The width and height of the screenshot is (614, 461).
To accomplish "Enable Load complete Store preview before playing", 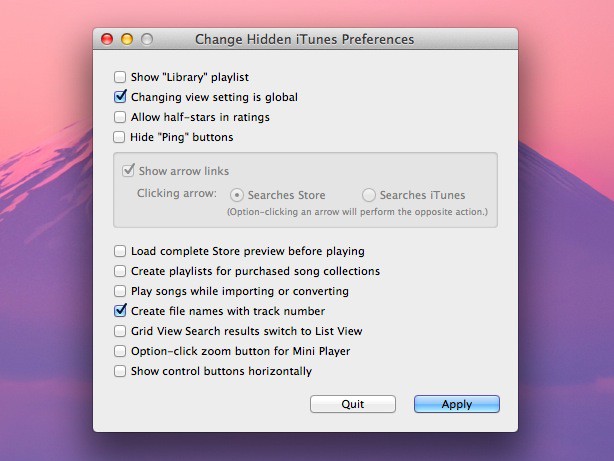I will point(120,251).
